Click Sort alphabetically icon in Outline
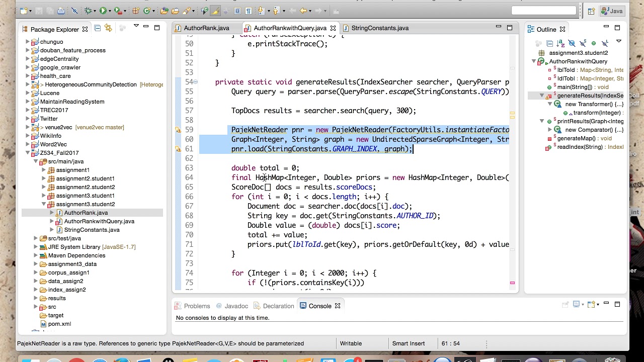644x362 pixels. [560, 44]
